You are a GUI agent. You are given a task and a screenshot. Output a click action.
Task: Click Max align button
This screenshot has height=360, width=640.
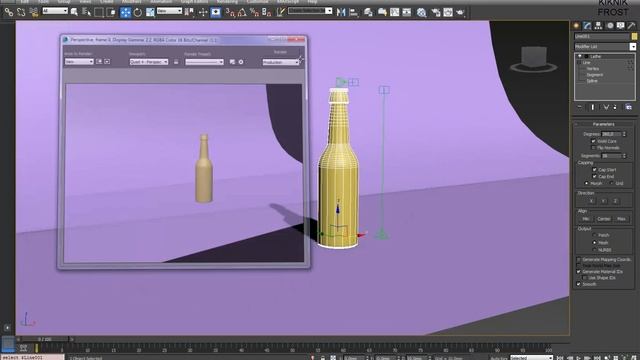tap(621, 219)
